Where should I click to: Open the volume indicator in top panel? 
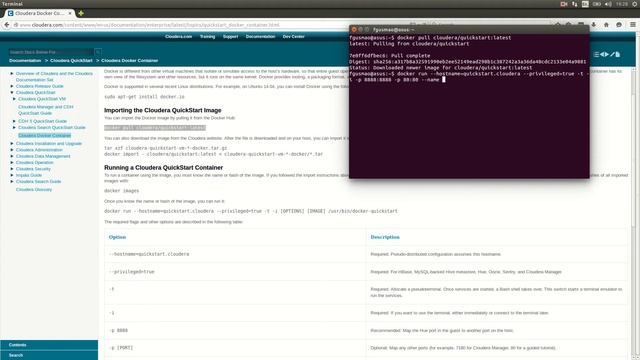coord(608,4)
